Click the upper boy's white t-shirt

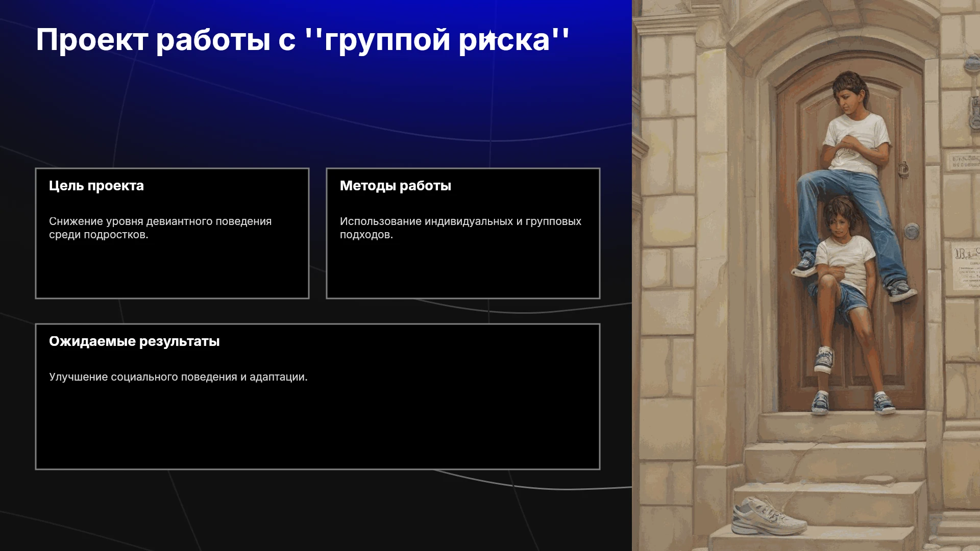(x=855, y=141)
